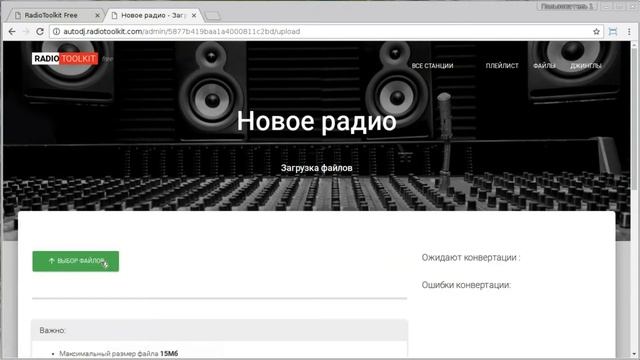Click the user profile button in title bar
This screenshot has width=640, height=360.
click(567, 6)
